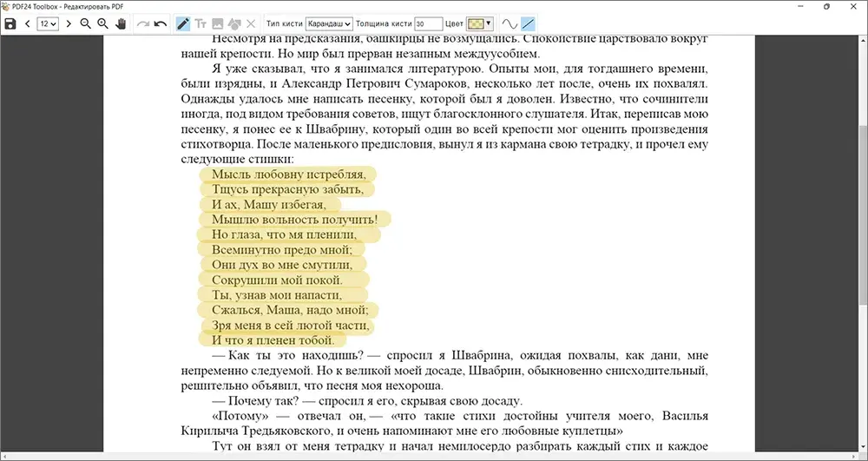Expand the color dropdown arrow
868x461 pixels.
click(488, 23)
